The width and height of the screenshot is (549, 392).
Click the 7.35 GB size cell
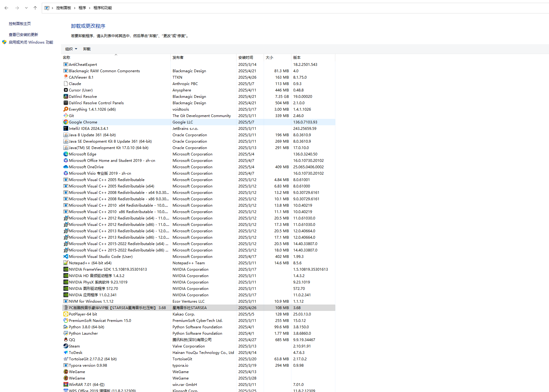coord(282,97)
